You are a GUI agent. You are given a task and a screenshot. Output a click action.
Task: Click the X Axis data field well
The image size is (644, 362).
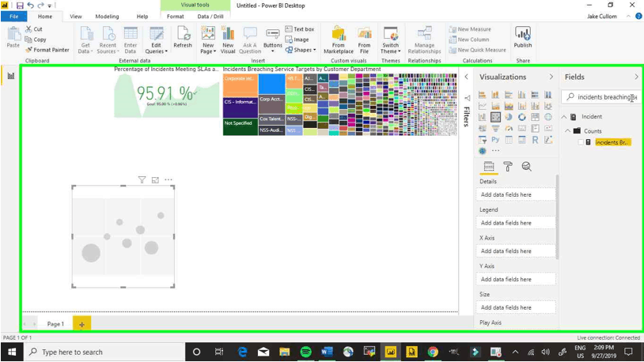coord(516,251)
